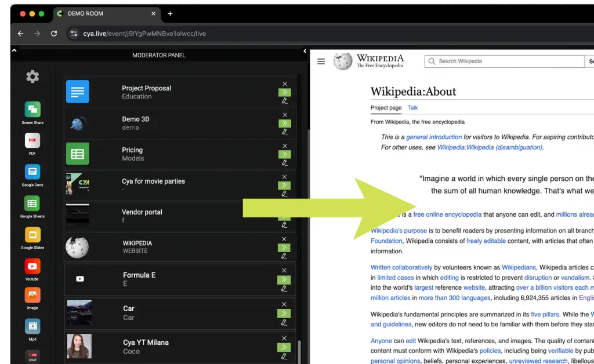Click the Wikipedia globe logo
The image size is (594, 364).
343,61
